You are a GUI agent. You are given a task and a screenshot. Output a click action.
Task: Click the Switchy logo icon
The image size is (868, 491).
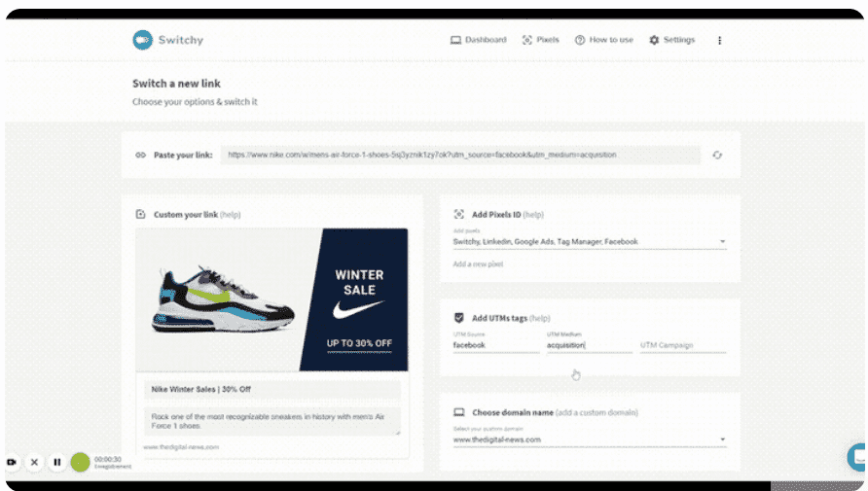(x=143, y=40)
